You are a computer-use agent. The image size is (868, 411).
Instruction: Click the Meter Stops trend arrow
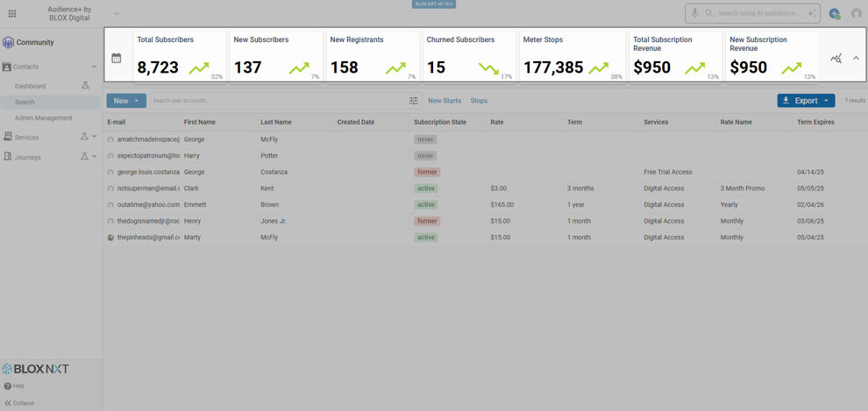point(599,68)
